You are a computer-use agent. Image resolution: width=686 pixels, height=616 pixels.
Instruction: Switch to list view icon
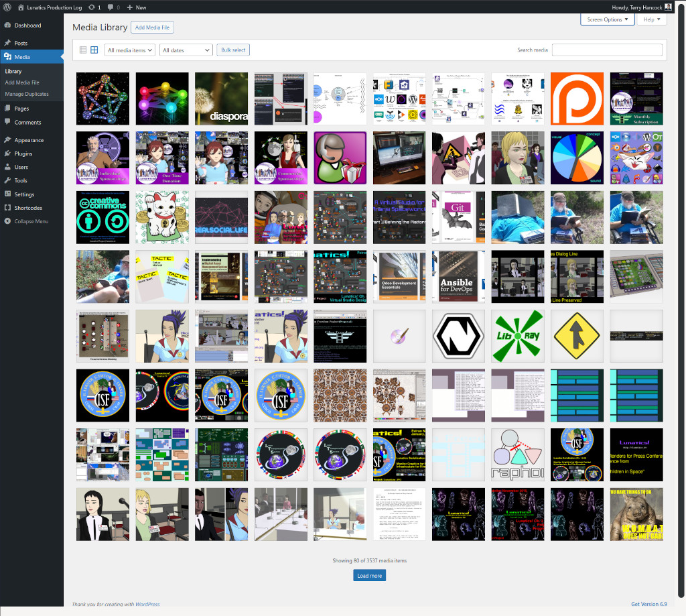[x=83, y=50]
